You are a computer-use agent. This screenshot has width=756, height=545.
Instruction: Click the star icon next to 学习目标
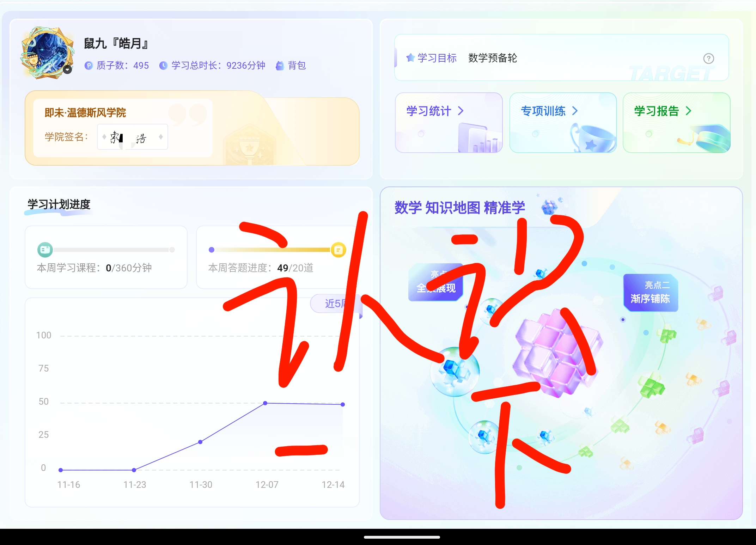coord(410,57)
